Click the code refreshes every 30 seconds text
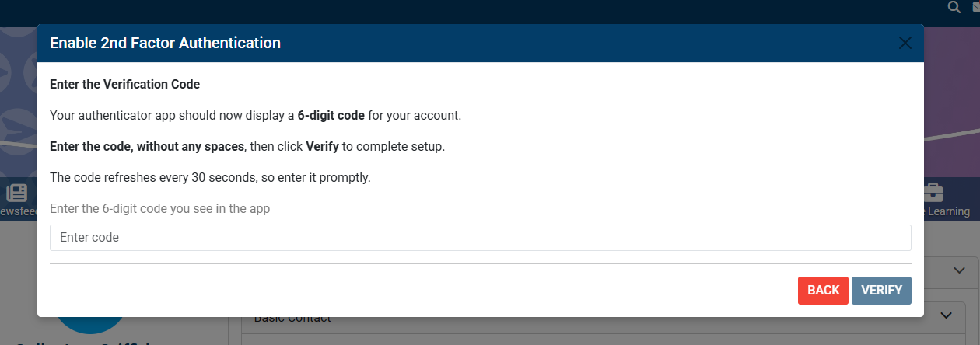The image size is (980, 345). pos(210,177)
